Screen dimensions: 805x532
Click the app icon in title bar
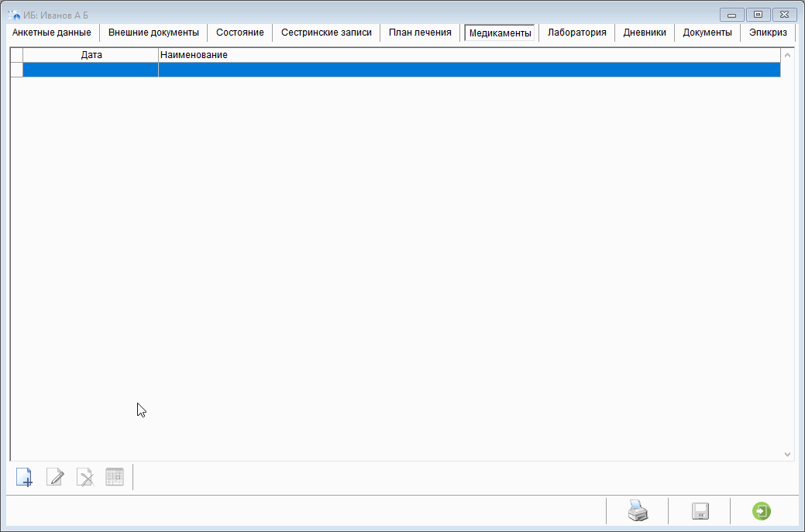[14, 15]
